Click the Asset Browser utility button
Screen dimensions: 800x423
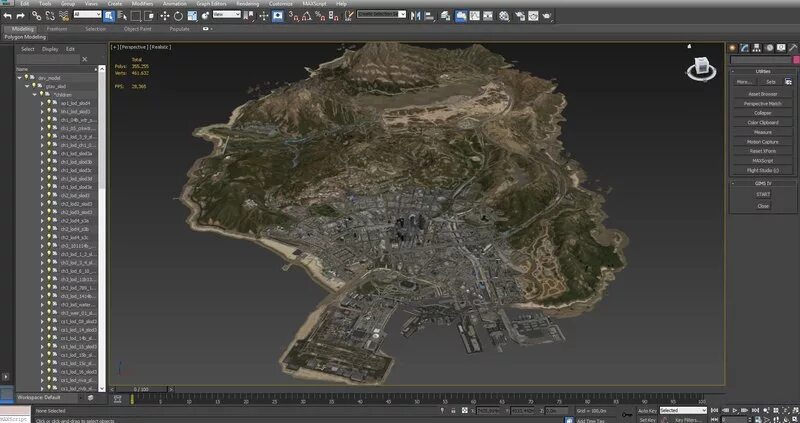click(x=763, y=94)
